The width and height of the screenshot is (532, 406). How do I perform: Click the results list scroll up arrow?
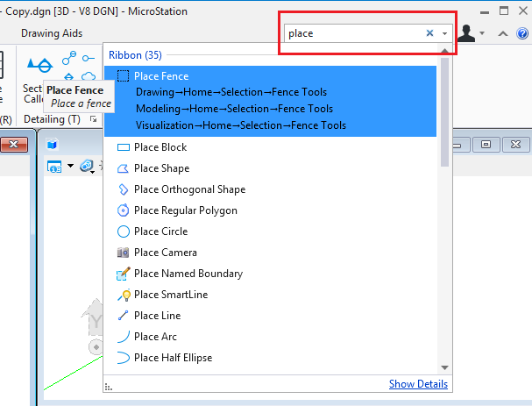(444, 51)
